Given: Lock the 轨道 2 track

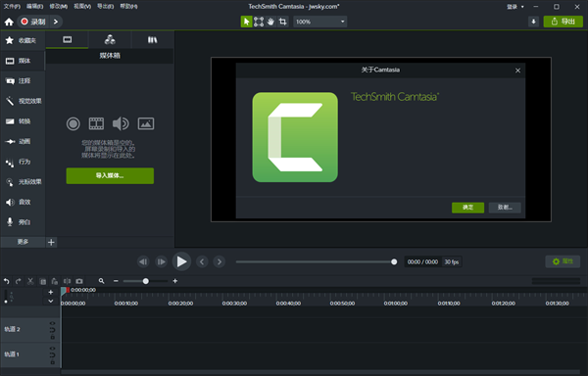Looking at the screenshot, I should click(52, 337).
